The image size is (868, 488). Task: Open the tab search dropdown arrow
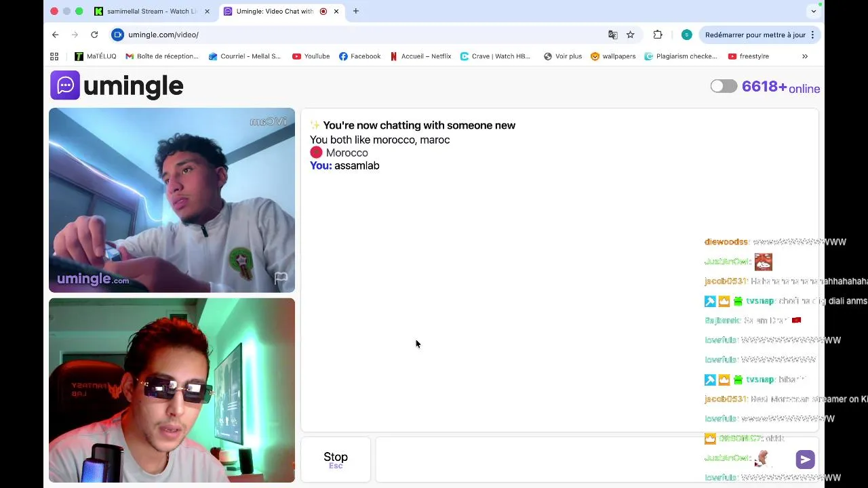pos(813,11)
